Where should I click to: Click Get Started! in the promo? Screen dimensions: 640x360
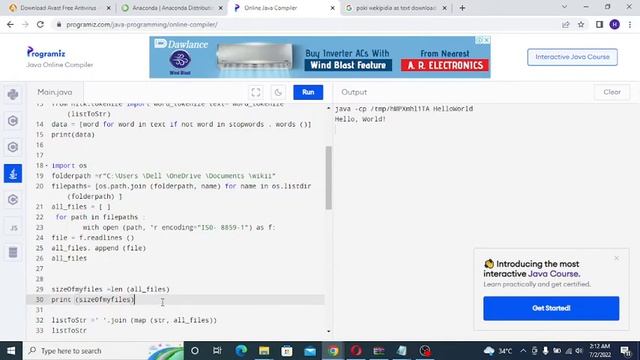pyautogui.click(x=551, y=308)
